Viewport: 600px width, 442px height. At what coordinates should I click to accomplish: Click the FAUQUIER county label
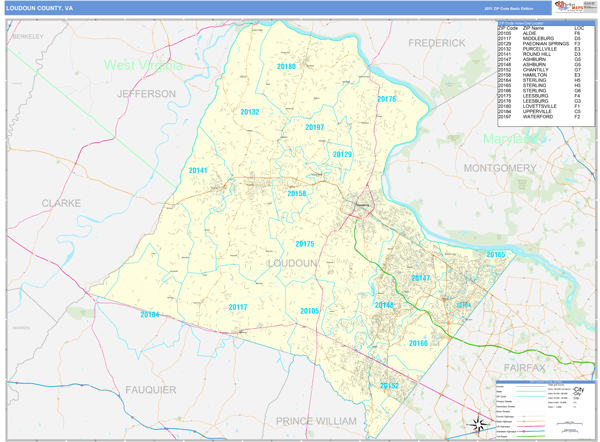point(151,390)
